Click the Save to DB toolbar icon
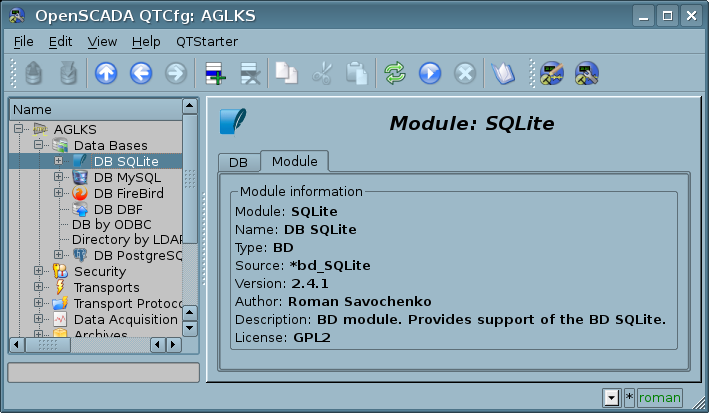The height and width of the screenshot is (413, 709). click(x=68, y=73)
